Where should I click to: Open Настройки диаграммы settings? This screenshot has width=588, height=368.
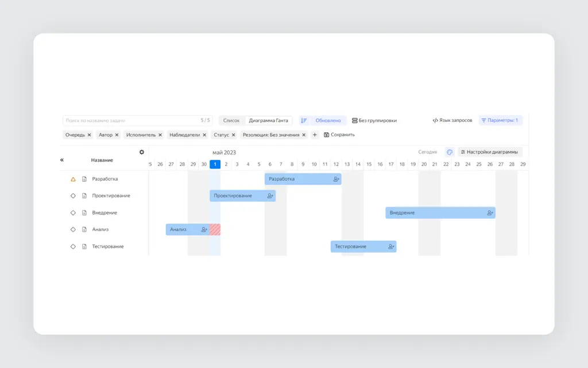point(489,152)
